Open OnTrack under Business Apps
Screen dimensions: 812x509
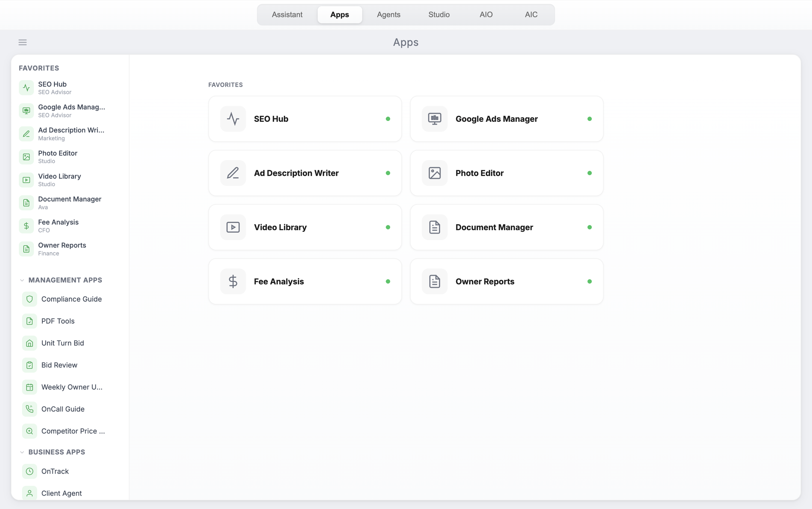[x=70, y=471]
